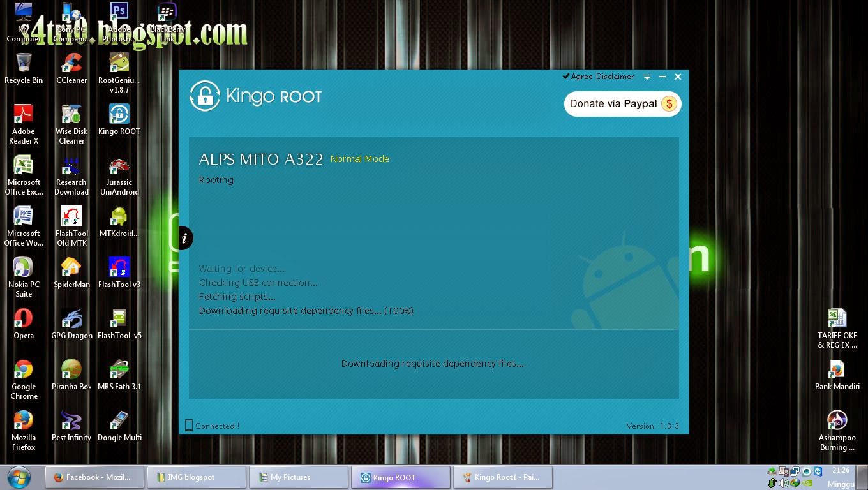
Task: Launch SpiderMan desktop shortcut
Action: 71,272
